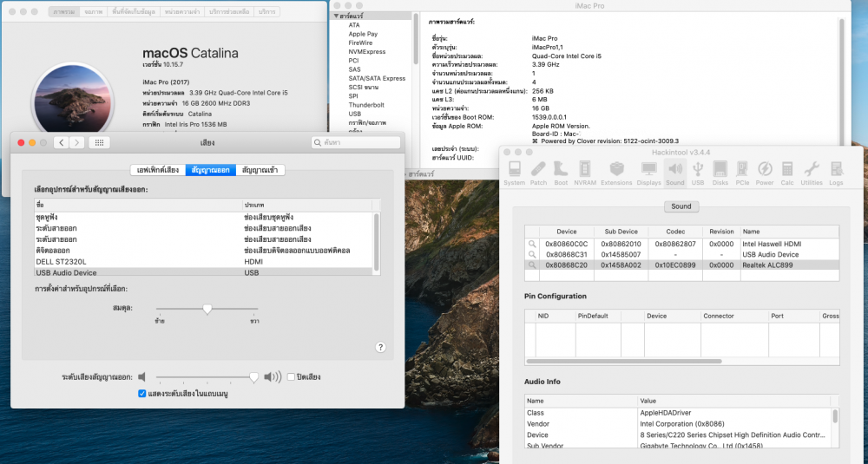
Task: Go back in Sound preferences window
Action: (x=62, y=143)
